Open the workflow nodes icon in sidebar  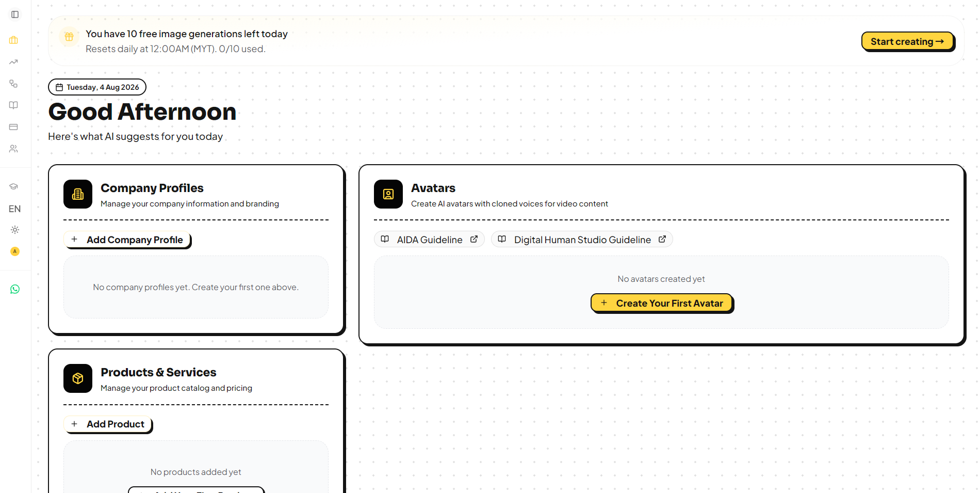(14, 84)
